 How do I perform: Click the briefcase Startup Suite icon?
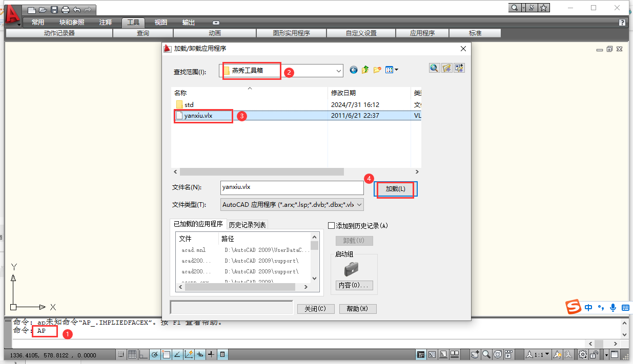(x=351, y=269)
